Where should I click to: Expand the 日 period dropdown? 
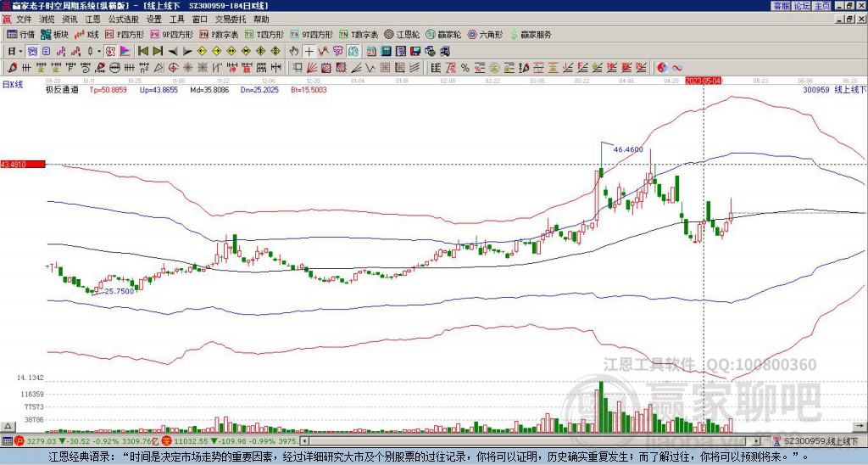point(20,52)
